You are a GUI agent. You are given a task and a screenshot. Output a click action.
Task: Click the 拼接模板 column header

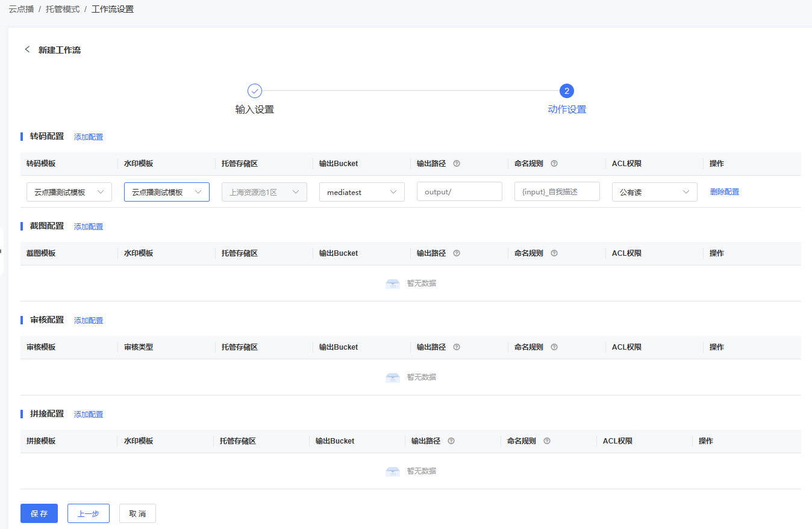[x=41, y=441]
